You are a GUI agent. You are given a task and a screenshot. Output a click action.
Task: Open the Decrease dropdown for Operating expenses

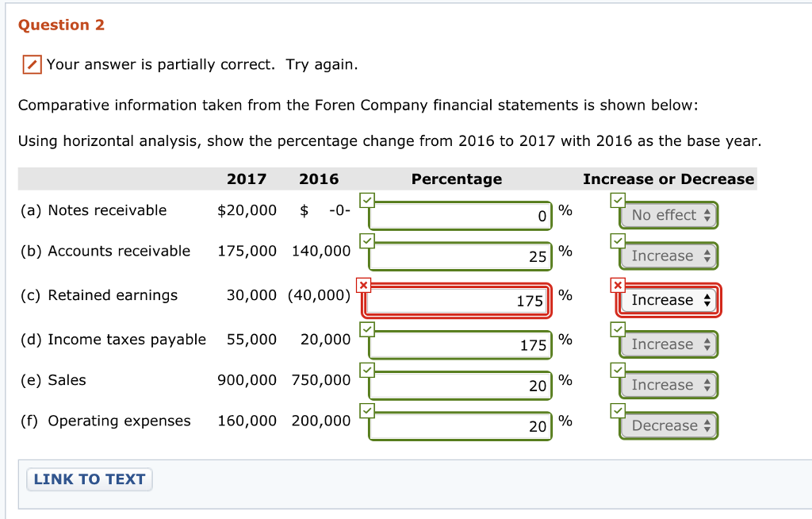pyautogui.click(x=668, y=425)
